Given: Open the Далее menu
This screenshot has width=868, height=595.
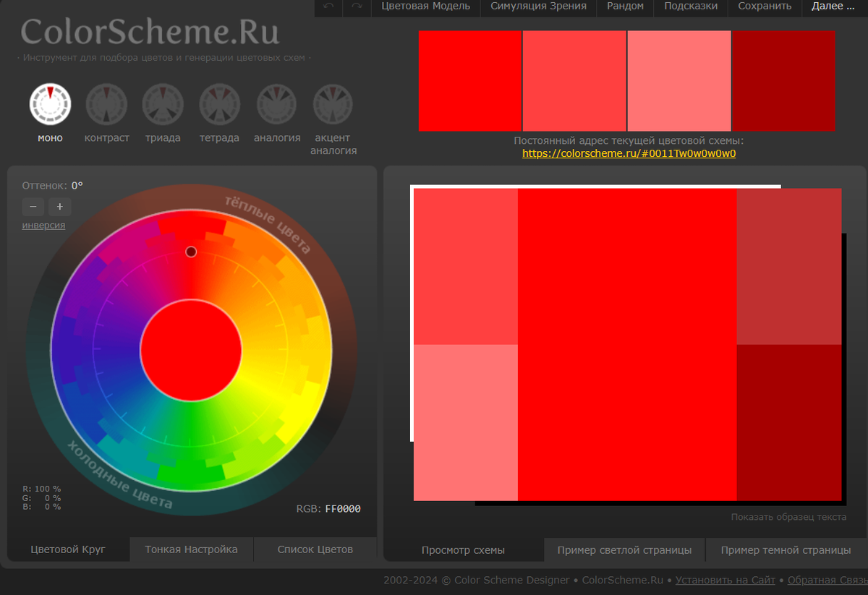Looking at the screenshot, I should [x=833, y=7].
